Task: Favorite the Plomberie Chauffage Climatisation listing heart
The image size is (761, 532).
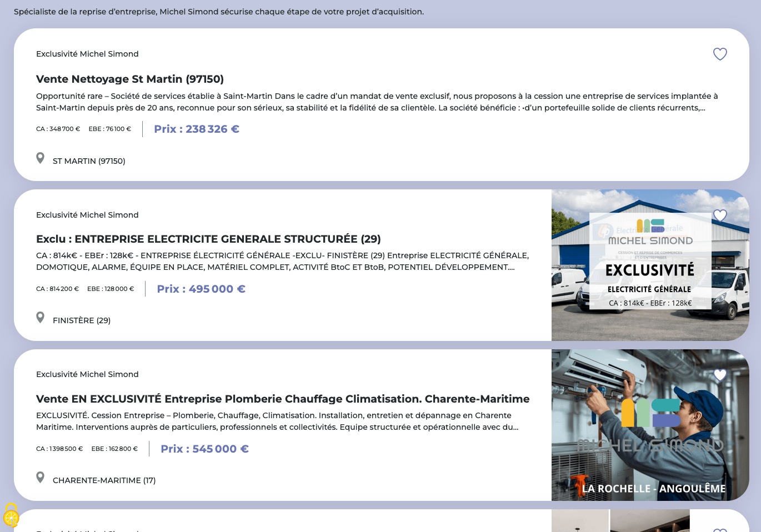Action: 720,375
